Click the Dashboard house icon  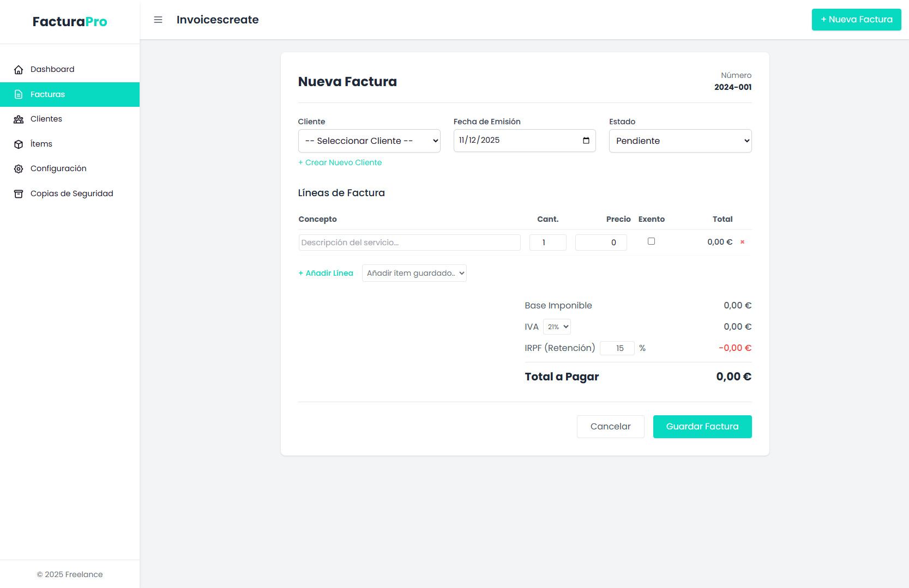[x=19, y=70]
